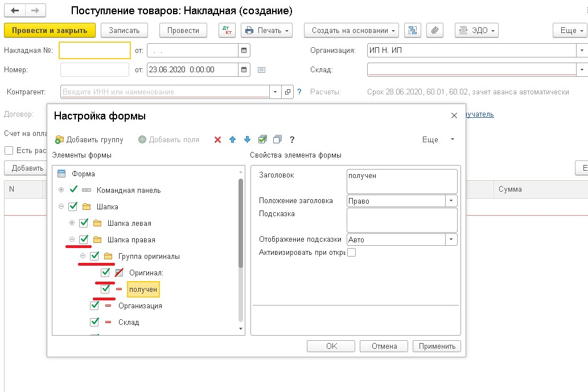Open Создать на основании menu
The image size is (588, 392).
(x=351, y=30)
